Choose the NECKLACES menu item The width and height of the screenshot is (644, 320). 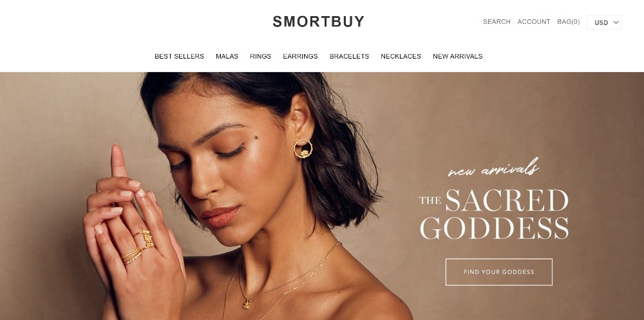(401, 56)
